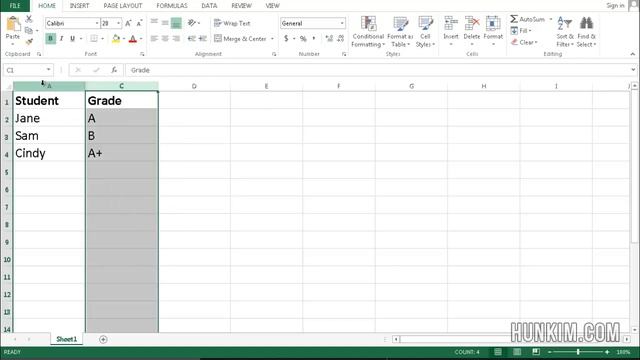Toggle Bold formatting
Screen dimensions: 640x360
tap(51, 38)
